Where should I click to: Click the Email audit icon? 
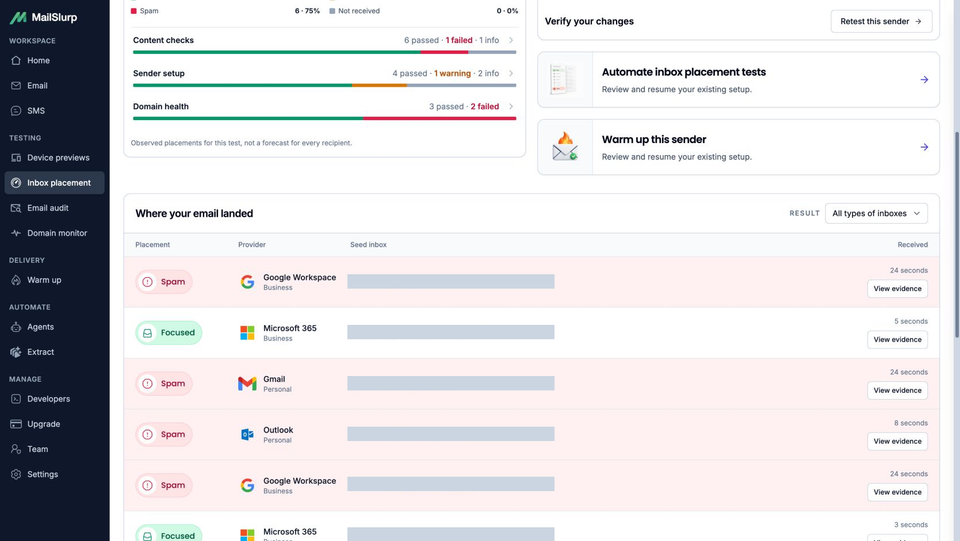pyautogui.click(x=16, y=208)
